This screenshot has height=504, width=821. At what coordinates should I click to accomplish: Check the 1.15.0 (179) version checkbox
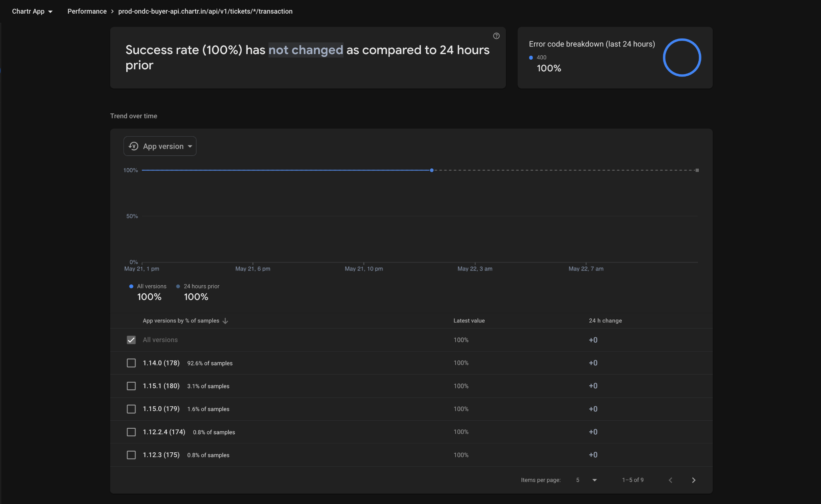coord(131,409)
